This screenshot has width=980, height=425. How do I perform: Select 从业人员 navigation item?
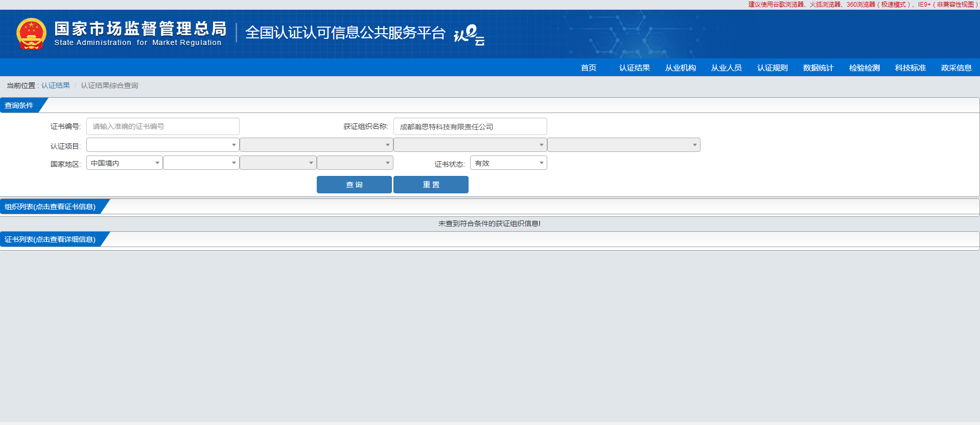point(727,68)
